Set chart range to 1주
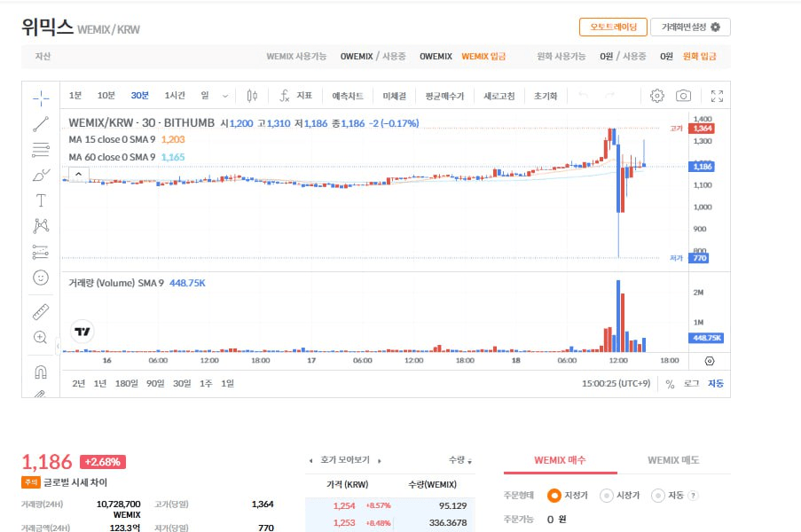This screenshot has width=801, height=532. point(206,383)
